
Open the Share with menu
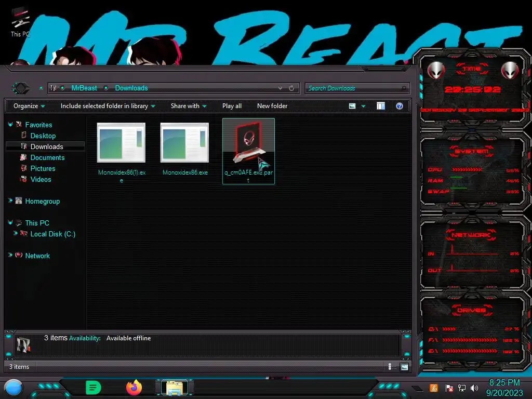189,106
